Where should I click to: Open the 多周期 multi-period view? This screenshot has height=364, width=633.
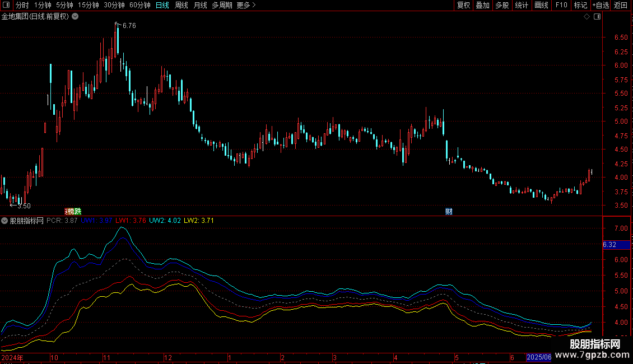coord(222,5)
